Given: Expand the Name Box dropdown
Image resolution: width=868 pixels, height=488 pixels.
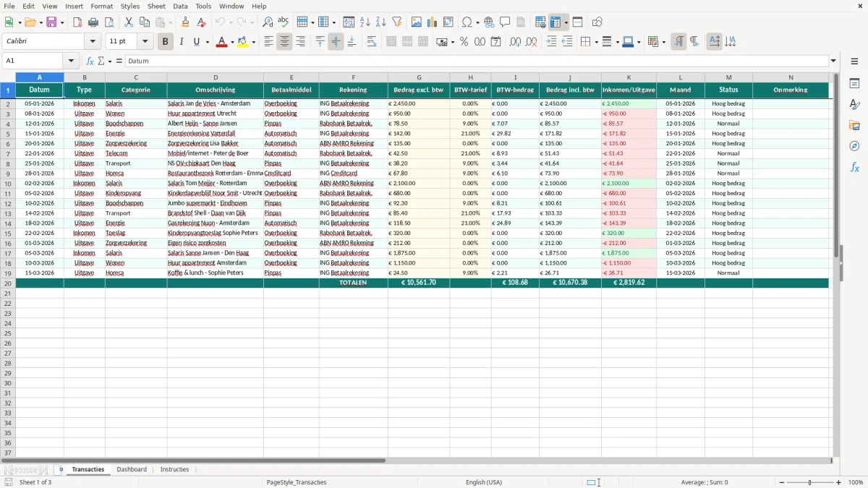Looking at the screenshot, I should 71,61.
